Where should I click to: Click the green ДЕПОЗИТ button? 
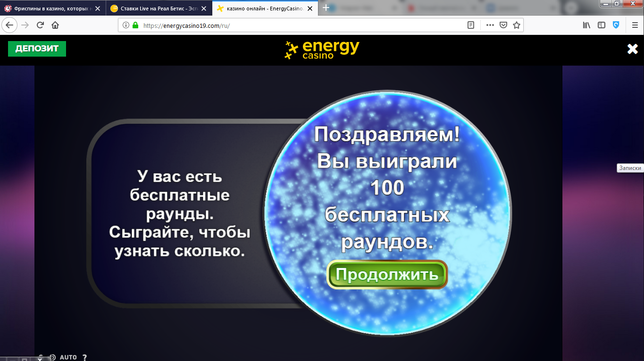[x=37, y=49]
